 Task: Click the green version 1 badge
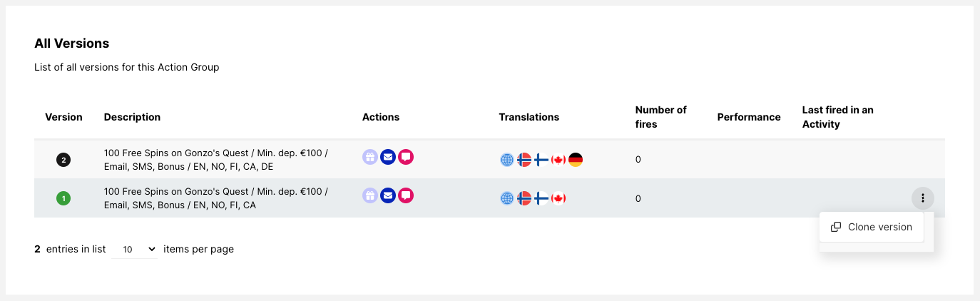[63, 198]
